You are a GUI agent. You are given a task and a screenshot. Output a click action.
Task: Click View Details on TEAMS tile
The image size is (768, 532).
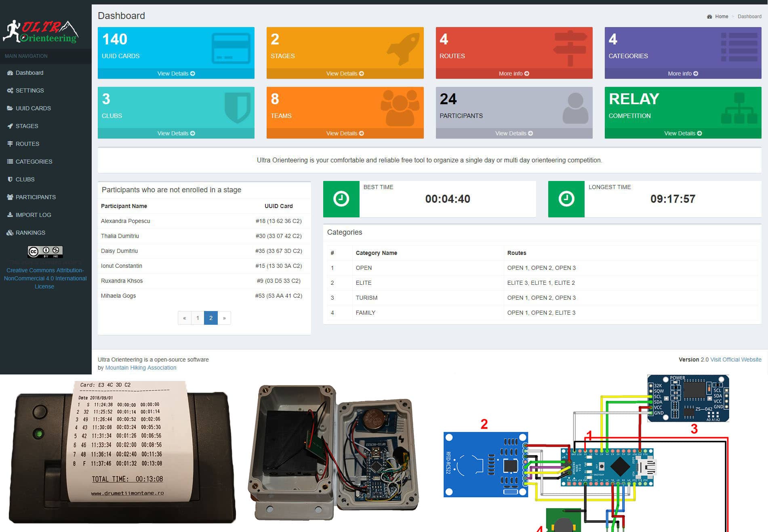(345, 133)
